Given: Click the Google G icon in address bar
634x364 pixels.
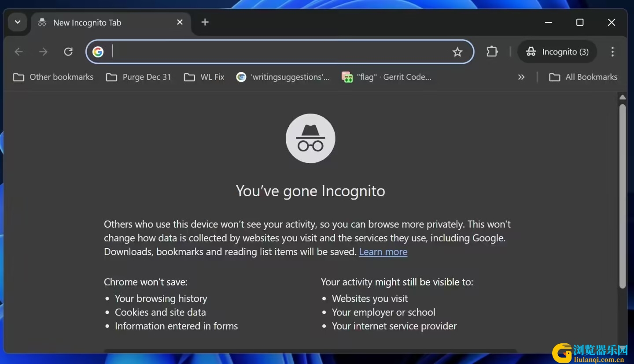Looking at the screenshot, I should [x=98, y=51].
